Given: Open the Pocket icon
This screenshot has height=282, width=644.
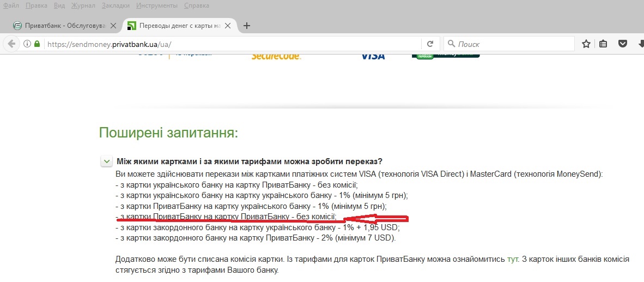Looking at the screenshot, I should pyautogui.click(x=623, y=44).
